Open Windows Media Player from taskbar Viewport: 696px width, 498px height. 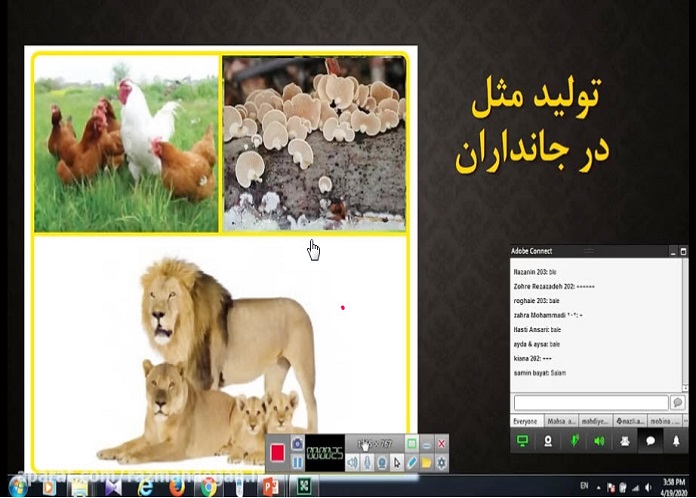click(x=49, y=487)
